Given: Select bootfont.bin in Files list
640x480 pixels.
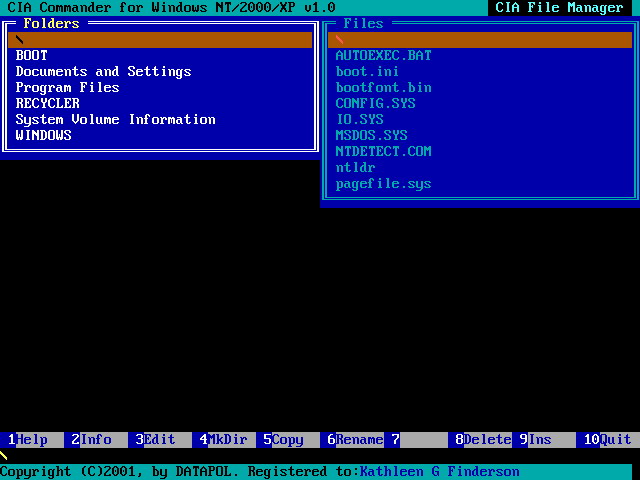Looking at the screenshot, I should 383,87.
